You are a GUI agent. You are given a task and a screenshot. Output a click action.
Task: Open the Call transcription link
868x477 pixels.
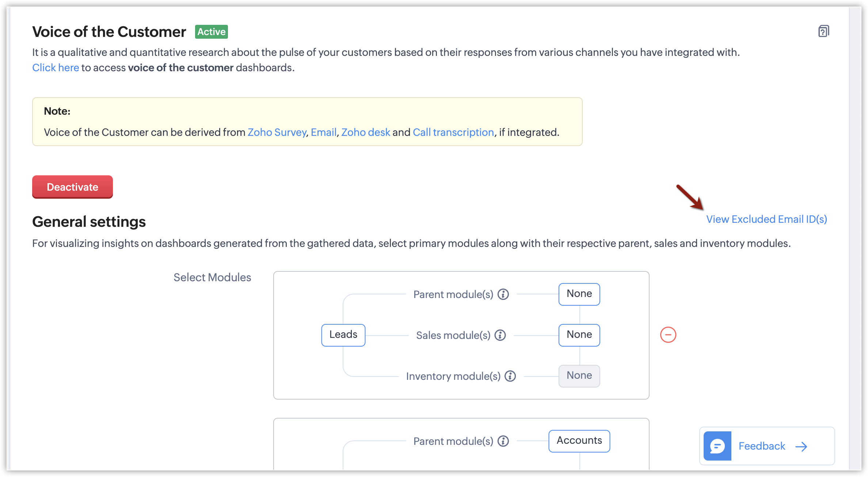(x=453, y=132)
